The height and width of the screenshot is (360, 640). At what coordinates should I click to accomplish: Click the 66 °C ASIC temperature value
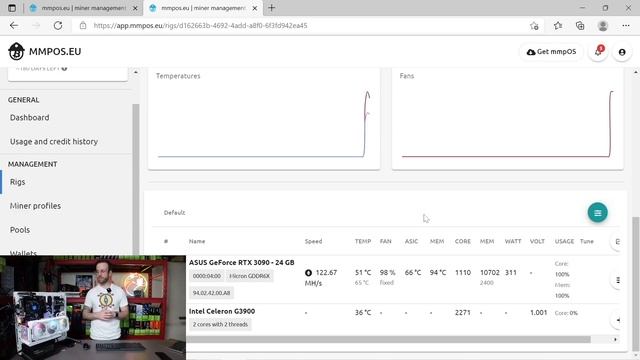coord(413,273)
